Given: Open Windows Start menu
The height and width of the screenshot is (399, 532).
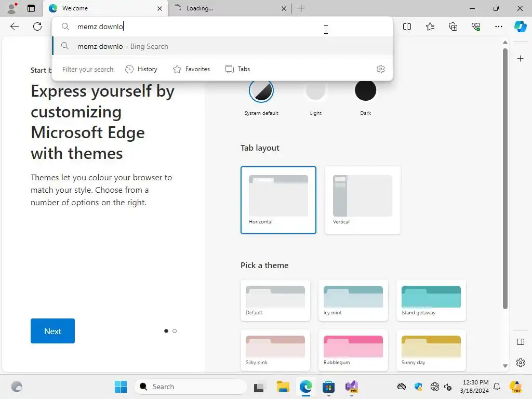Looking at the screenshot, I should click(x=121, y=387).
